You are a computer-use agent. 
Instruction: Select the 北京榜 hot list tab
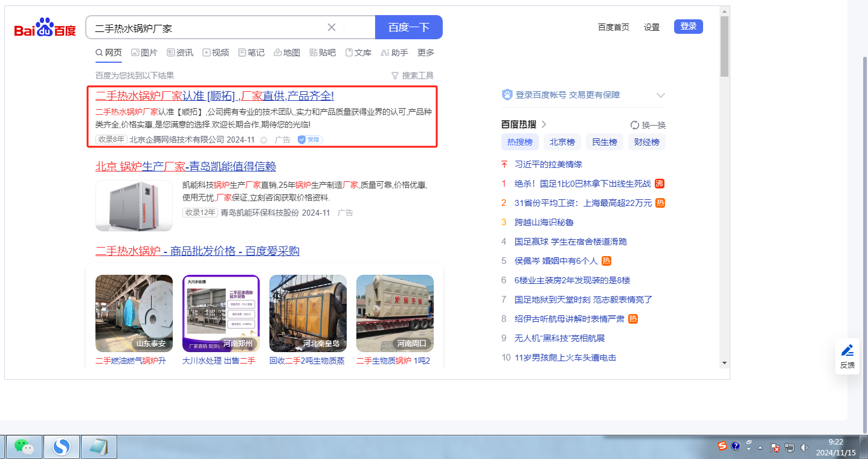pyautogui.click(x=561, y=143)
